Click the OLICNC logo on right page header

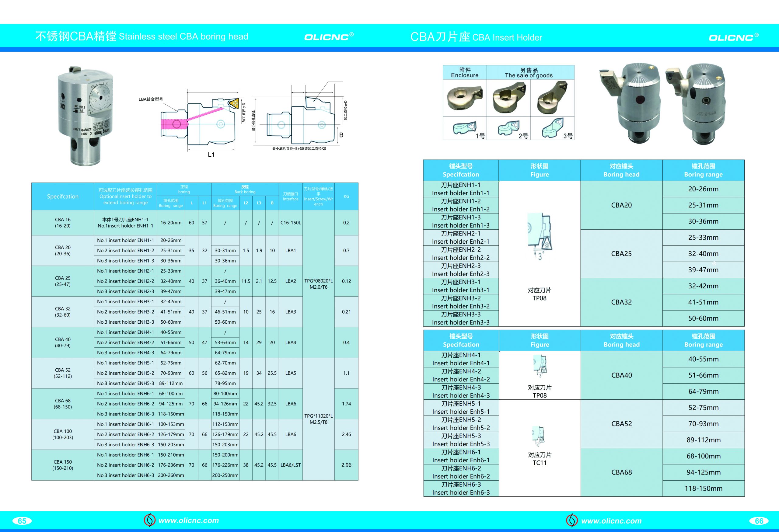point(733,37)
